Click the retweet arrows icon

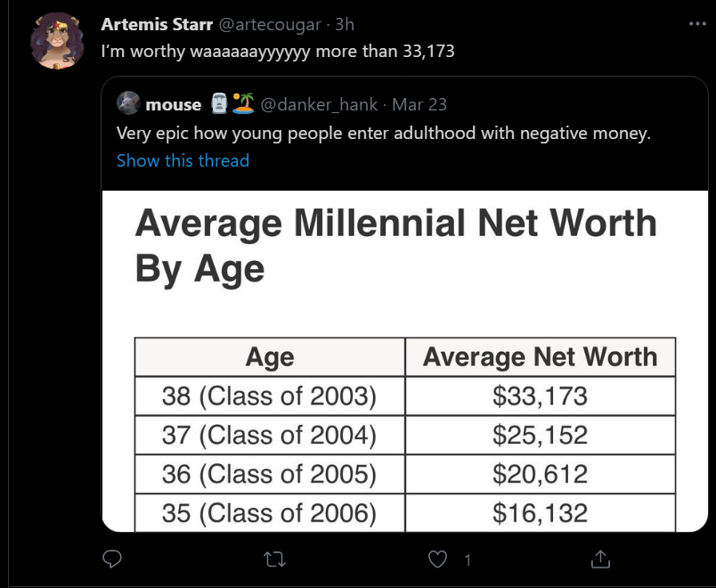pyautogui.click(x=275, y=559)
